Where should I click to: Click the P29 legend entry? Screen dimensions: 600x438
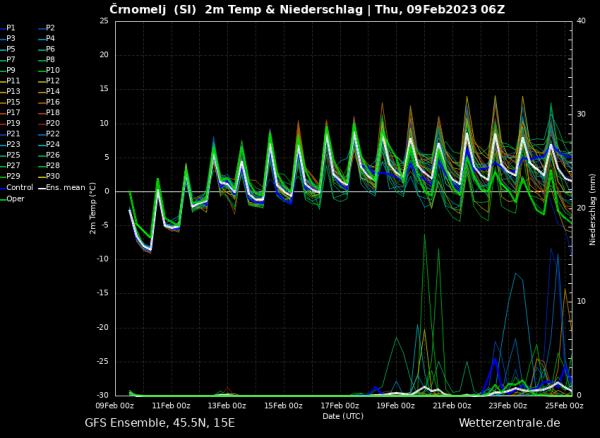[x=10, y=176]
